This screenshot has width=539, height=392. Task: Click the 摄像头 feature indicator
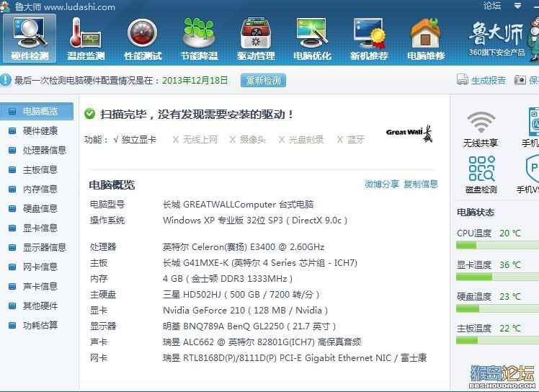coord(248,139)
